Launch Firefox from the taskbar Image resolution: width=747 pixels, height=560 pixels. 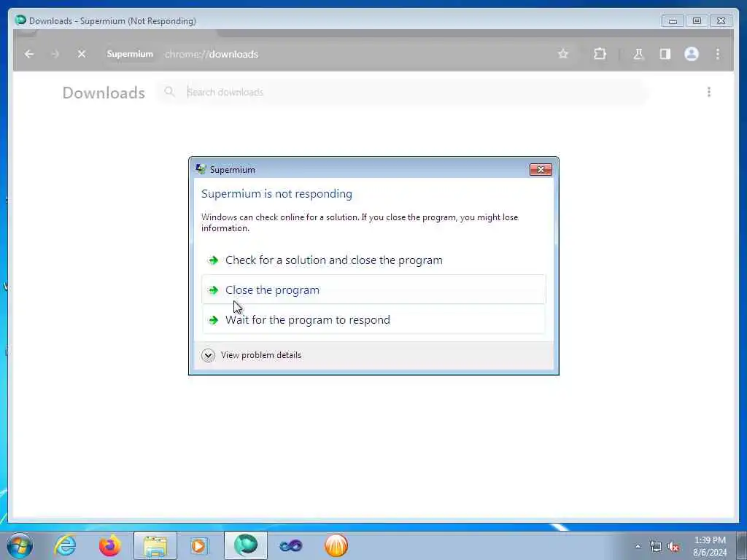tap(109, 545)
